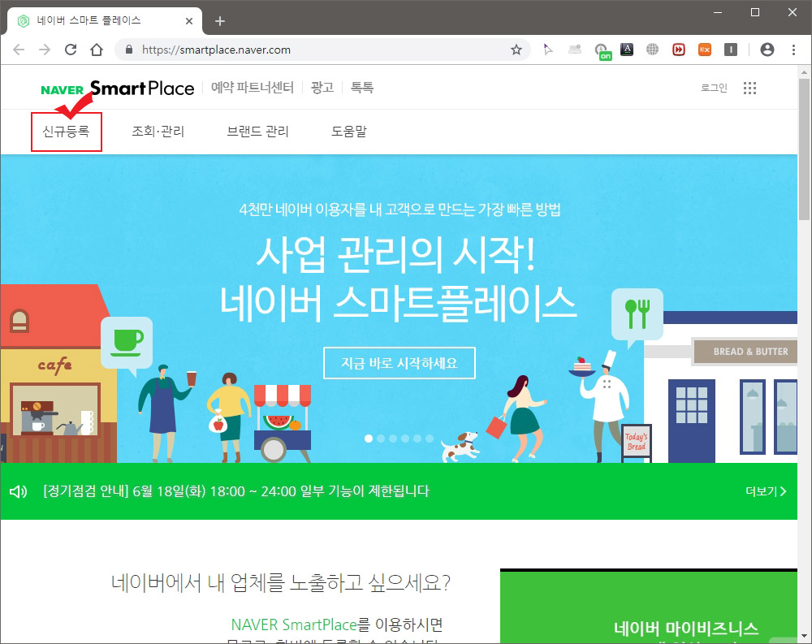Viewport: 812px width, 644px height.
Task: Click the 지금 바로 시작하세요 button
Action: point(400,363)
